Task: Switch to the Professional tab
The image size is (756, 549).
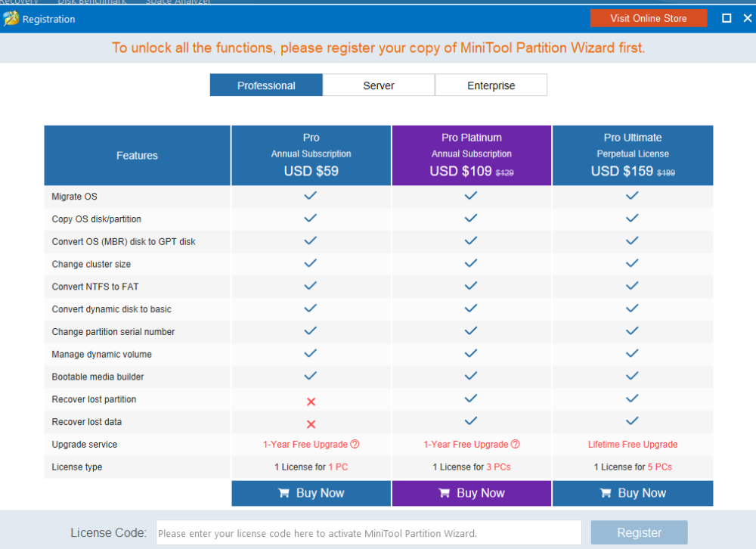Action: pyautogui.click(x=266, y=85)
